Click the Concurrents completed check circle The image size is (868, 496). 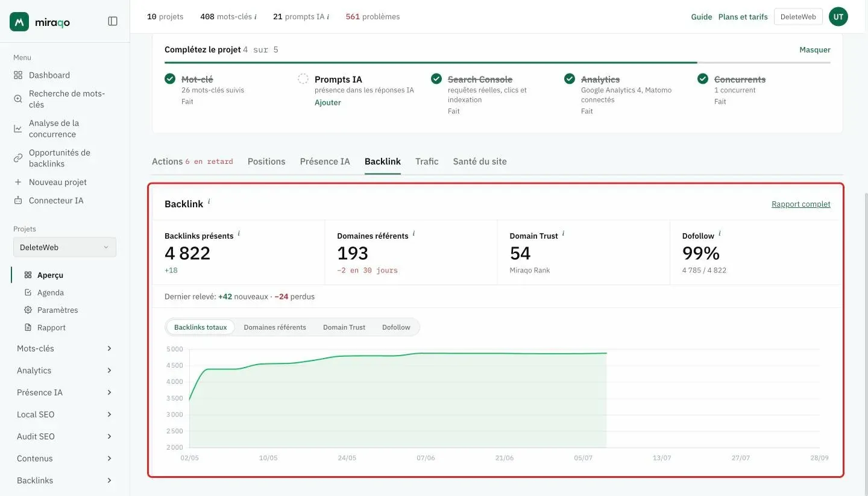703,79
